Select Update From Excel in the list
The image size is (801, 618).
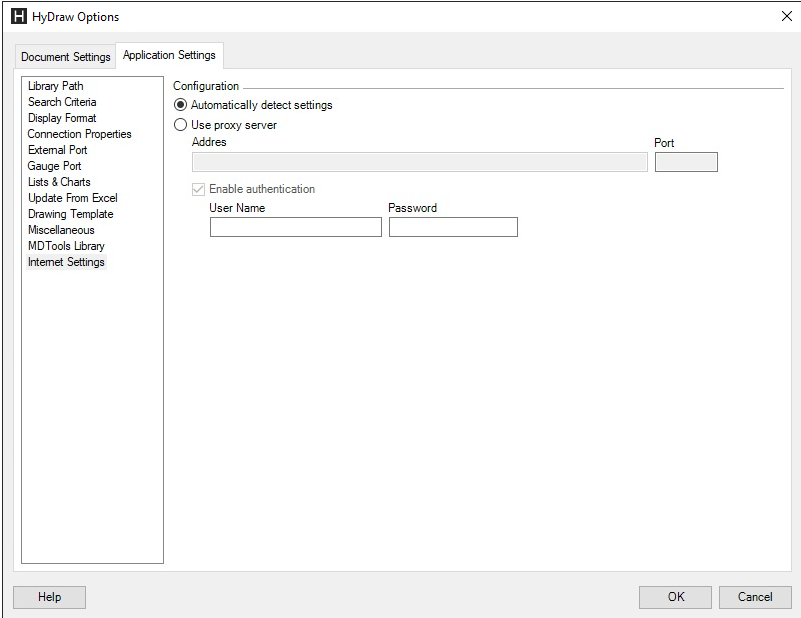tap(71, 198)
